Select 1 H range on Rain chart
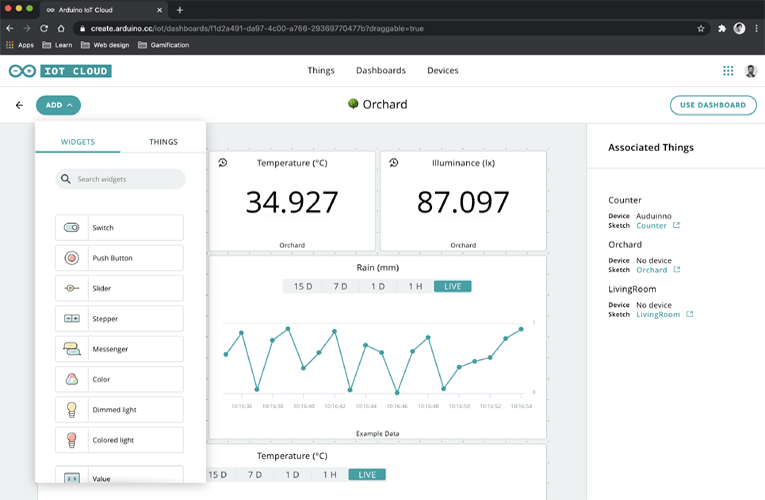The height and width of the screenshot is (500, 765). click(415, 286)
